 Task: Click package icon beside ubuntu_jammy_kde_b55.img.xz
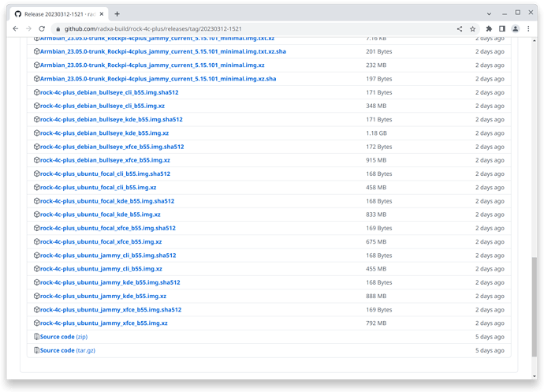click(36, 297)
